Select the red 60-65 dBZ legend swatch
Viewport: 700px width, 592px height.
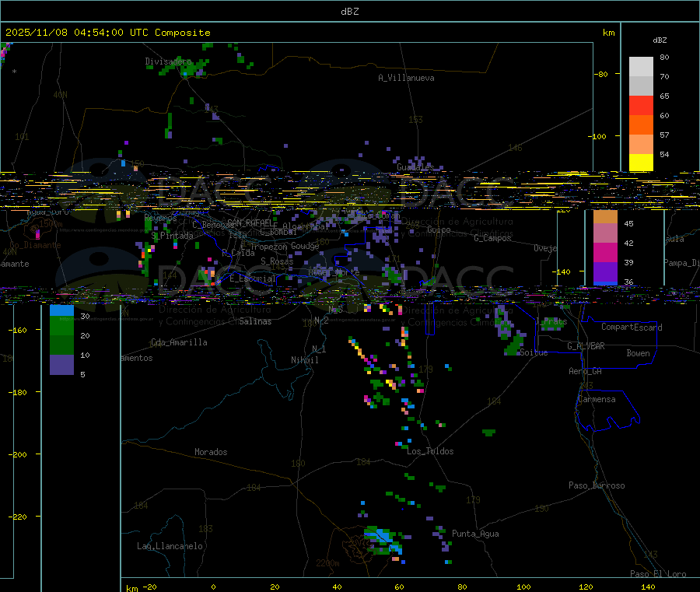(x=641, y=105)
